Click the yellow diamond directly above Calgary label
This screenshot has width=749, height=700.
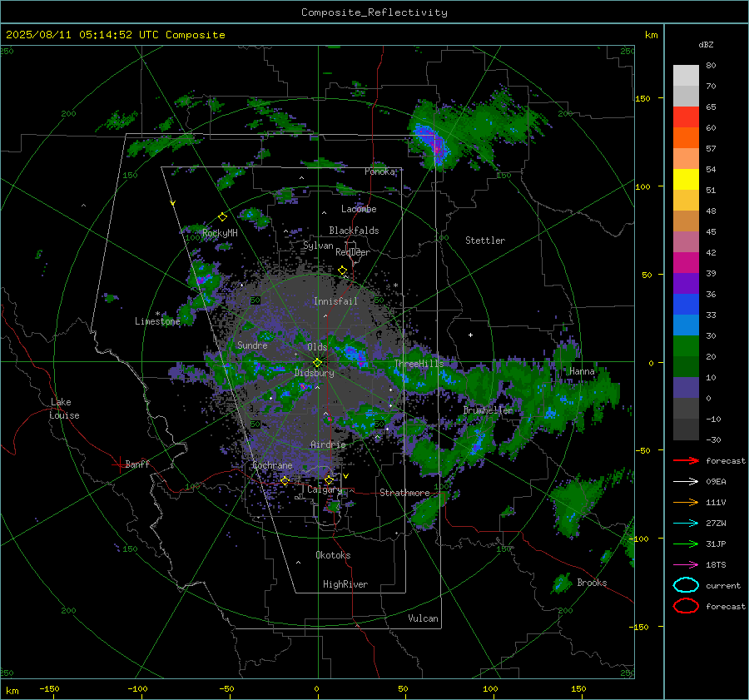329,479
